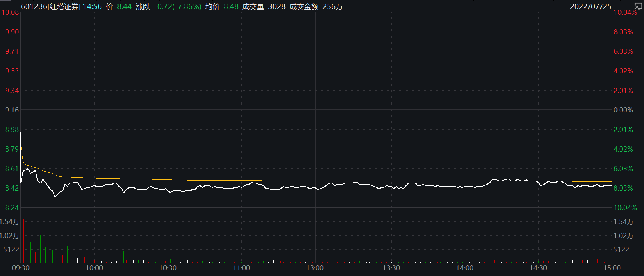
Task: Click the pop-out window icon at top right
Action: pos(638,6)
